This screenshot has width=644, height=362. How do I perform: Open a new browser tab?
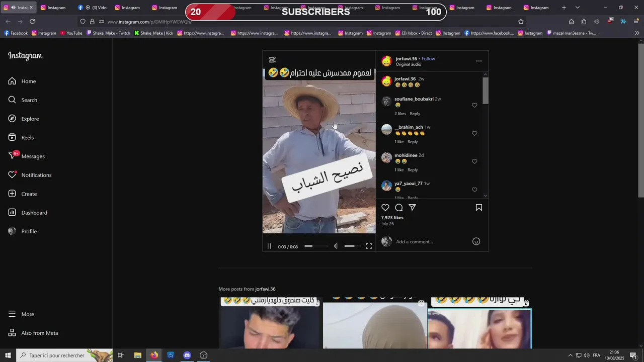tap(564, 8)
